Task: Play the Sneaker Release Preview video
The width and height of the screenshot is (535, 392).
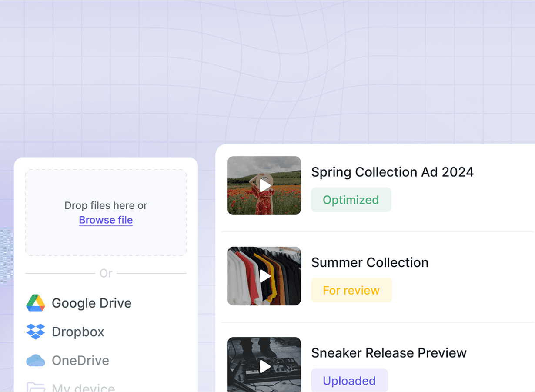Action: (264, 366)
